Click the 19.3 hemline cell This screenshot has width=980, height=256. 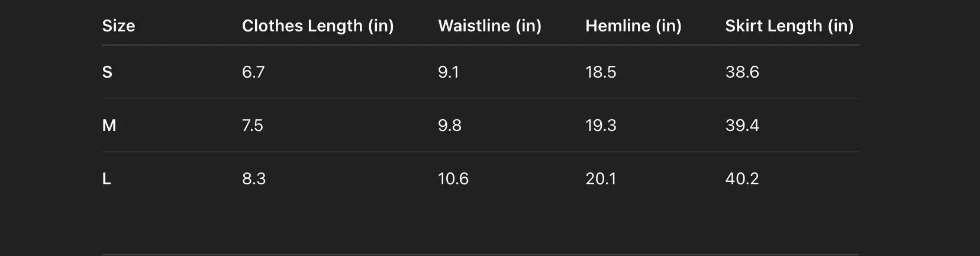601,126
